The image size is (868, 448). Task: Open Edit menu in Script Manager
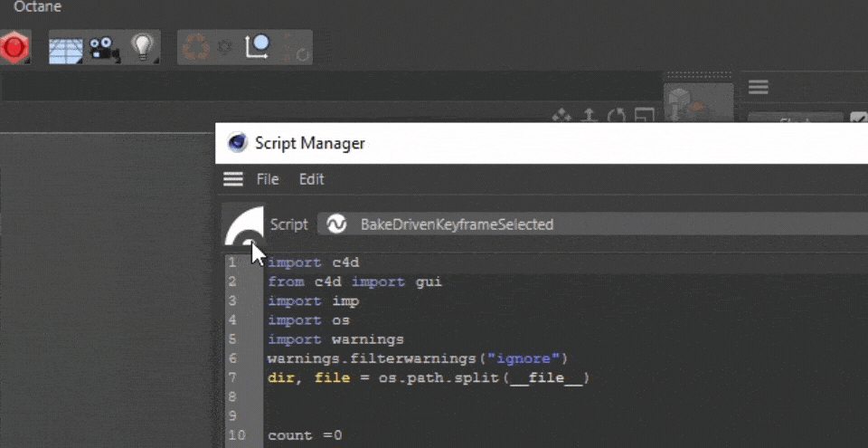(311, 179)
